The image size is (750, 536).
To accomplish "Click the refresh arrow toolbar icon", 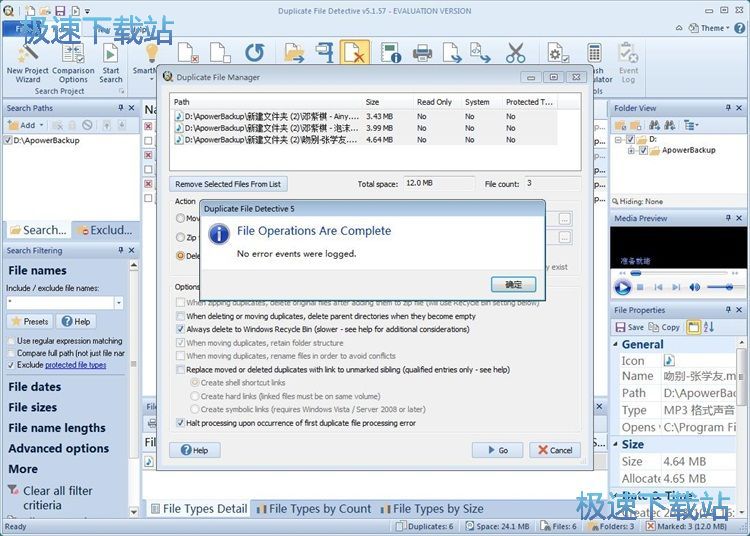I will 254,53.
